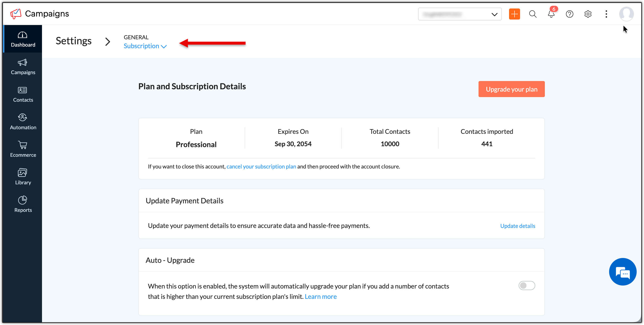Click the help question mark icon
The image size is (644, 325).
coord(569,14)
